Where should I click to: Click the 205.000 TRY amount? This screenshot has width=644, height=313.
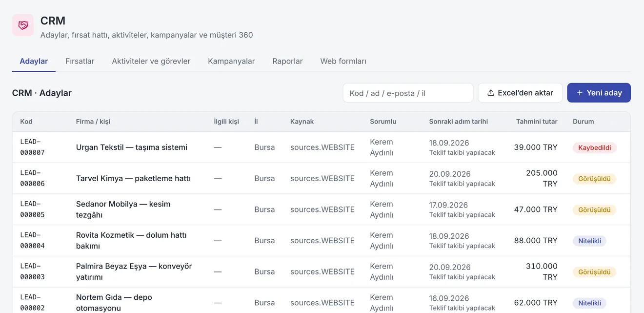[x=542, y=178]
